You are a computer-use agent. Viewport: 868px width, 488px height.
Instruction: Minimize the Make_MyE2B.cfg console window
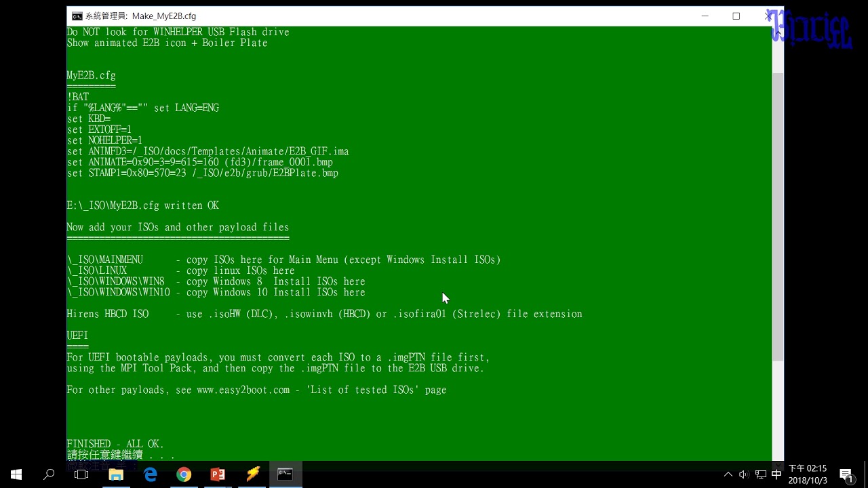pyautogui.click(x=705, y=16)
